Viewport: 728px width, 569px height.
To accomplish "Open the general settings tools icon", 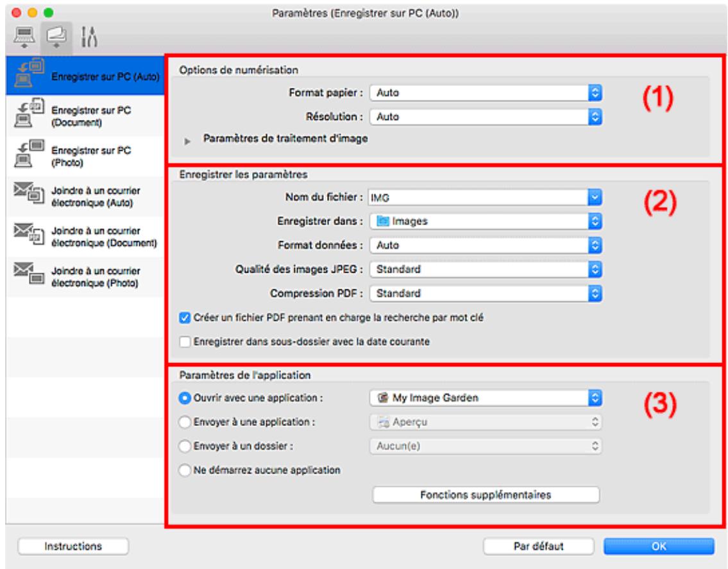I will tap(89, 37).
